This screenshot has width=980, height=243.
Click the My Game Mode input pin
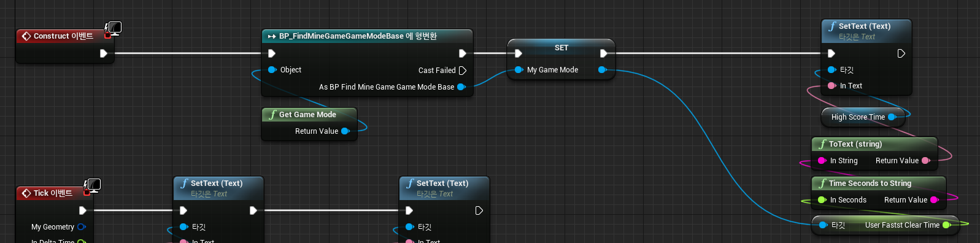519,70
